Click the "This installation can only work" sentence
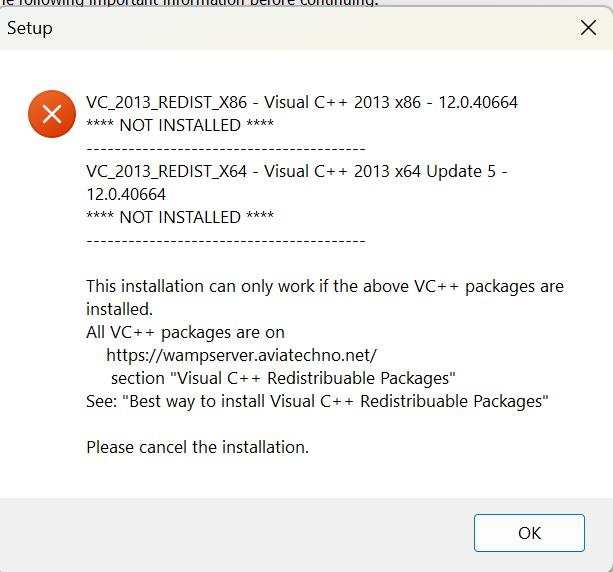The height and width of the screenshot is (572, 613). [325, 287]
